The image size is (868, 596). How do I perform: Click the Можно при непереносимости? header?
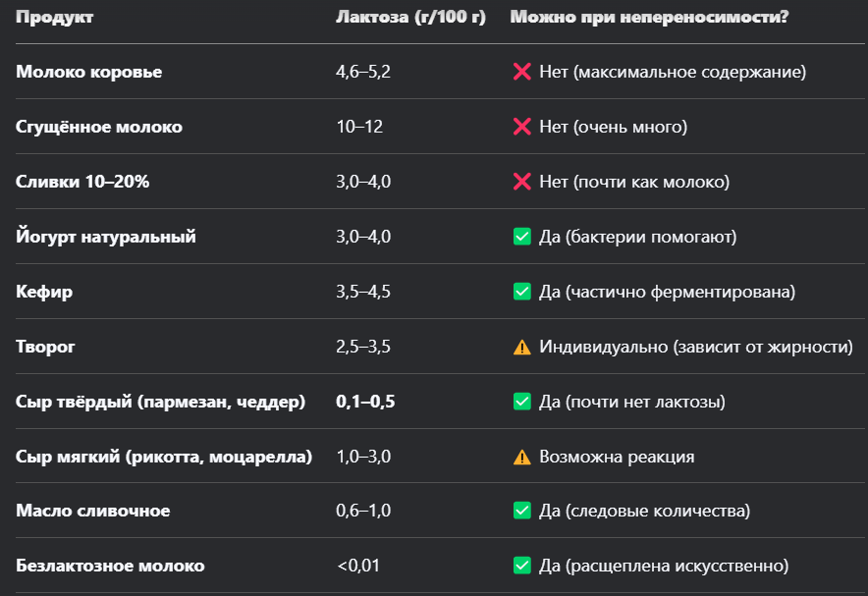click(649, 18)
